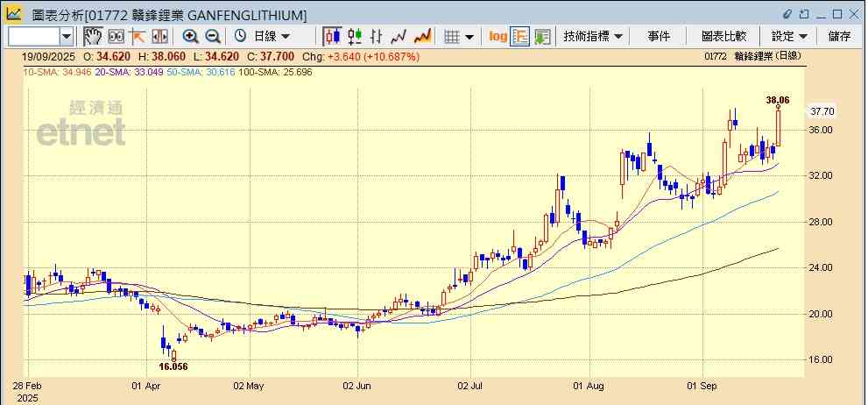Image resolution: width=868 pixels, height=405 pixels.
Task: Zoom out of the chart
Action: (213, 37)
